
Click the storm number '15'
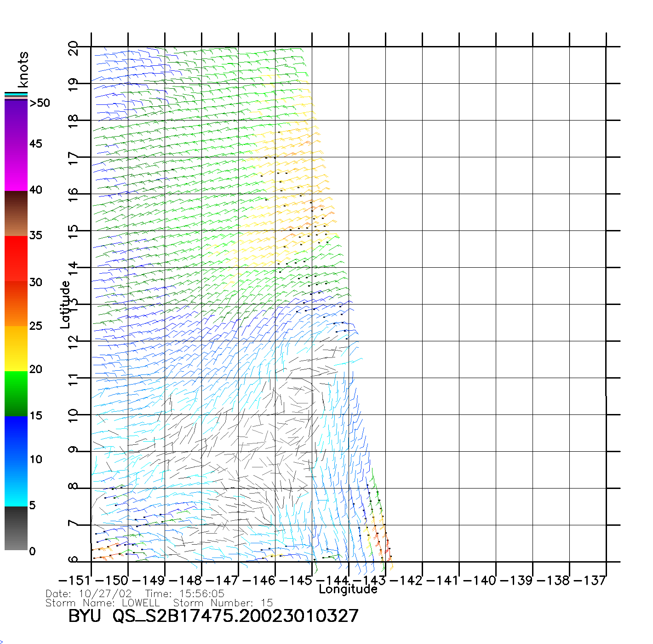coord(266,603)
